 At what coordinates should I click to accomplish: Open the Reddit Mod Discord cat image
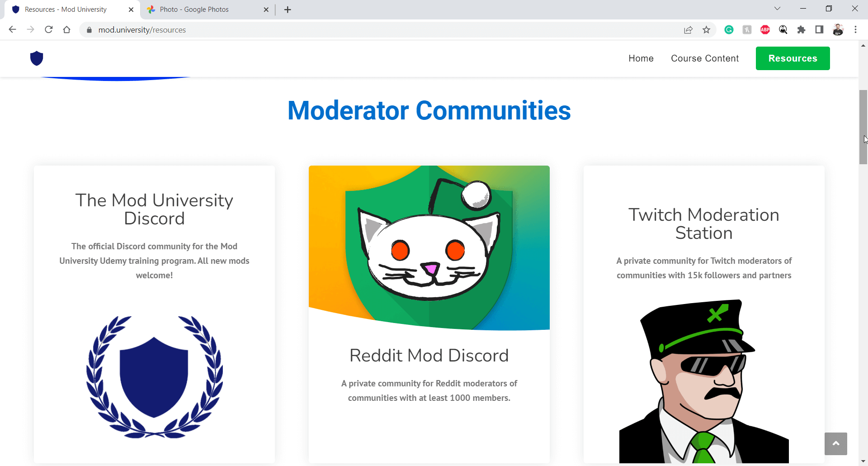429,248
